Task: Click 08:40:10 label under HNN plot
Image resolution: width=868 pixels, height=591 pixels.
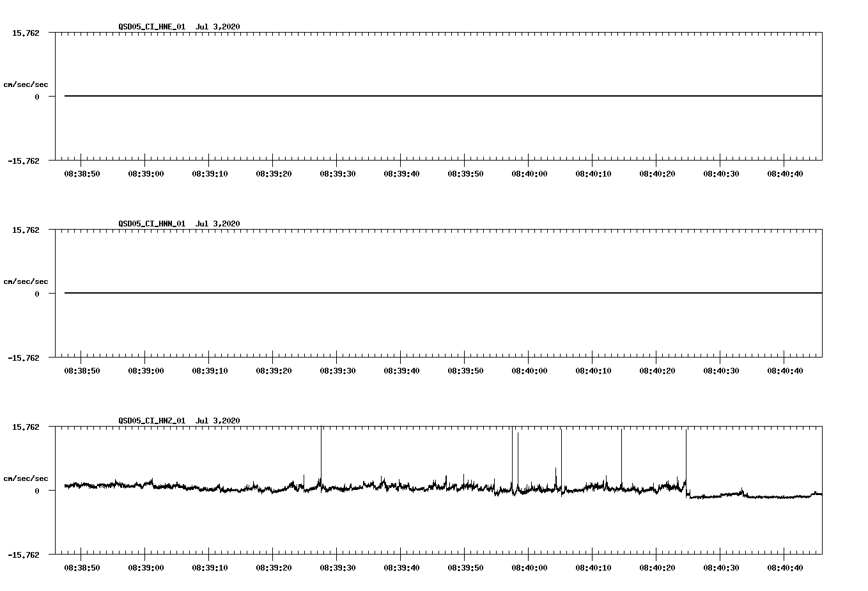Action: (593, 370)
